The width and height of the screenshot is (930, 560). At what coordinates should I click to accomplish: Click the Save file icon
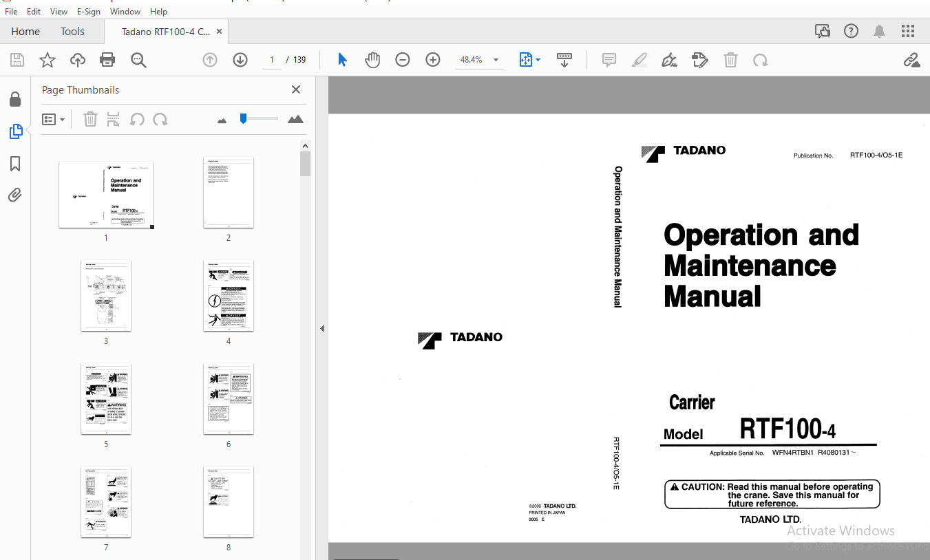click(17, 60)
